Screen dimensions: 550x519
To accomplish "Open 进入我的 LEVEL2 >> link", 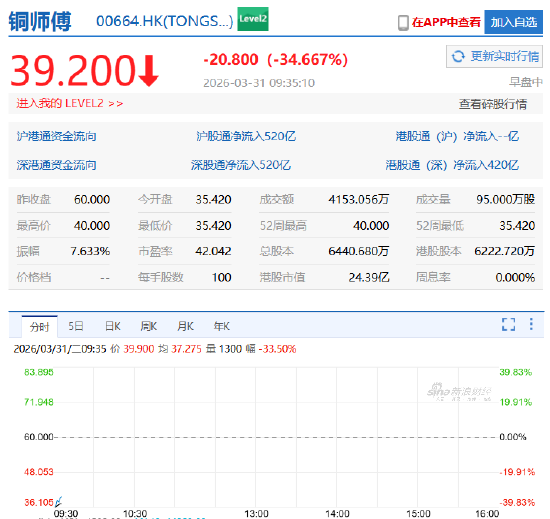I will click(x=69, y=103).
